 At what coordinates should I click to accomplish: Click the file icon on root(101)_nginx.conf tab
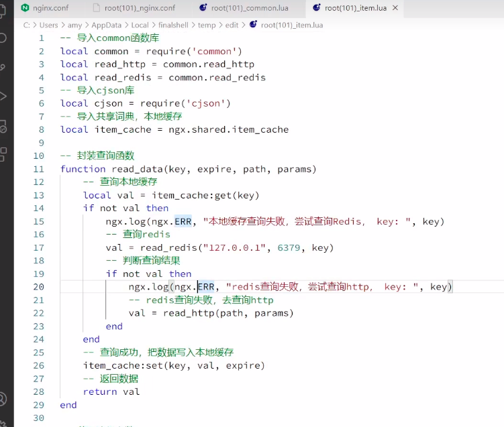coord(97,7)
